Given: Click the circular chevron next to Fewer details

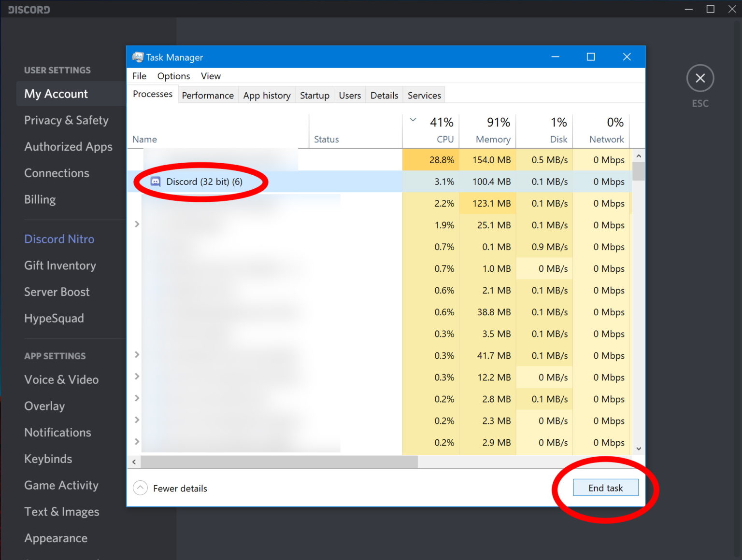Looking at the screenshot, I should pyautogui.click(x=140, y=488).
